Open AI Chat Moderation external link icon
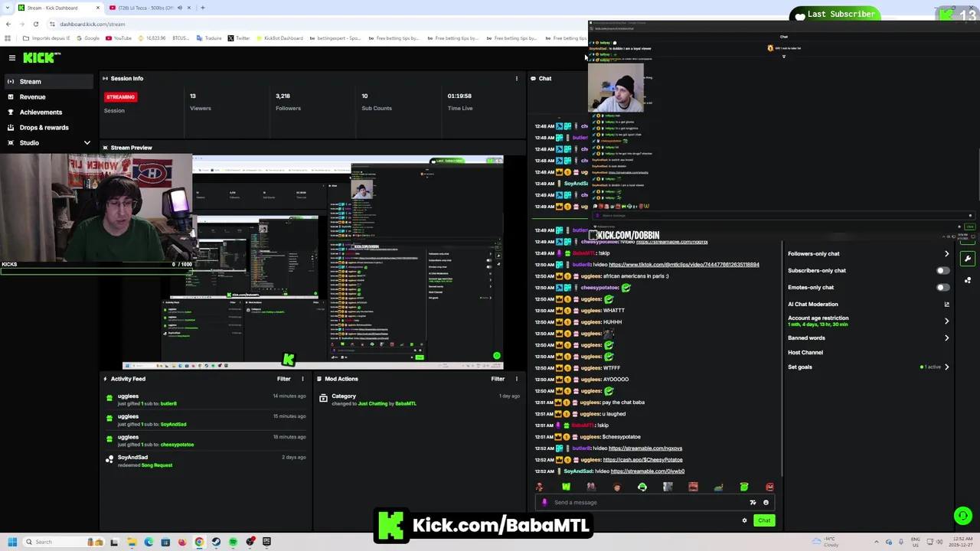This screenshot has width=980, height=551. point(946,304)
